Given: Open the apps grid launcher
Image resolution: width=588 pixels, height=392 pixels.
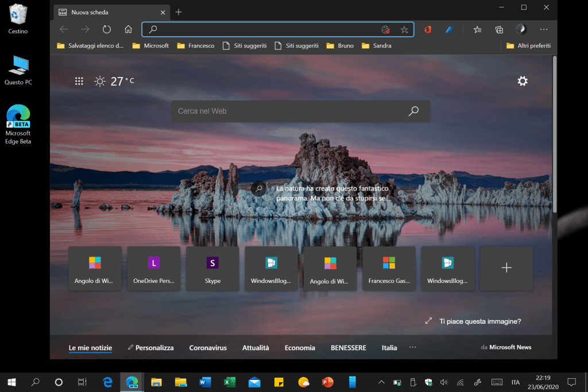Looking at the screenshot, I should (80, 81).
